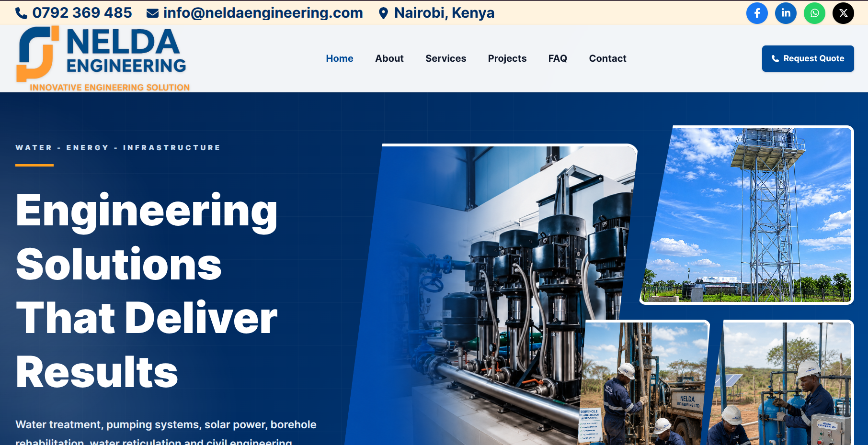Click the info@neldaengineering.com email link
This screenshot has width=868, height=445.
pos(263,13)
